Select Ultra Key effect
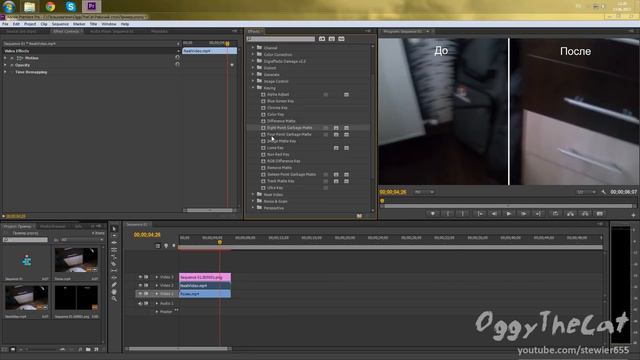640x360 pixels. click(x=275, y=188)
